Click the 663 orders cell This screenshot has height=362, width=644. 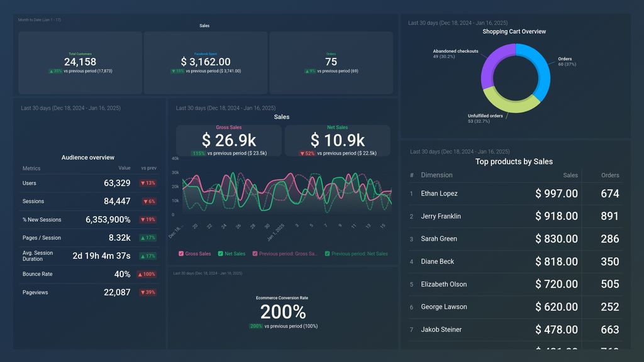610,329
